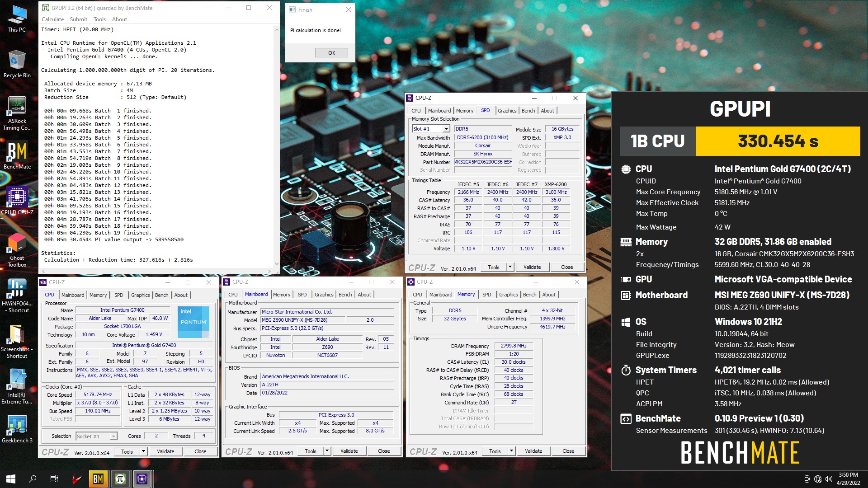Click GPUPI output horizontal scrollbar
Image resolution: width=868 pixels, height=488 pixels.
pyautogui.click(x=156, y=271)
